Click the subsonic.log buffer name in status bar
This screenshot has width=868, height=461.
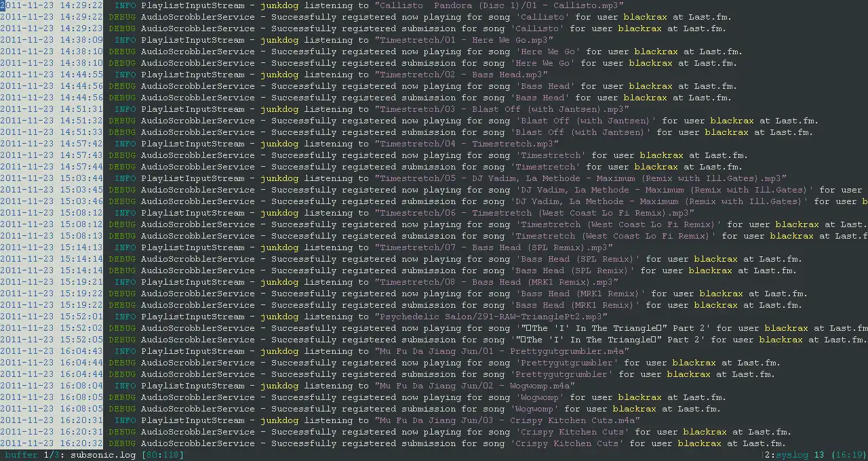(x=103, y=455)
